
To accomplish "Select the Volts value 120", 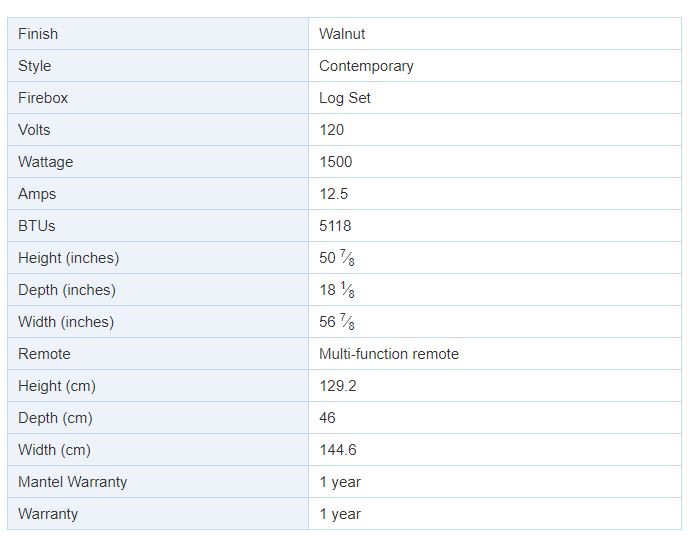I will 332,130.
